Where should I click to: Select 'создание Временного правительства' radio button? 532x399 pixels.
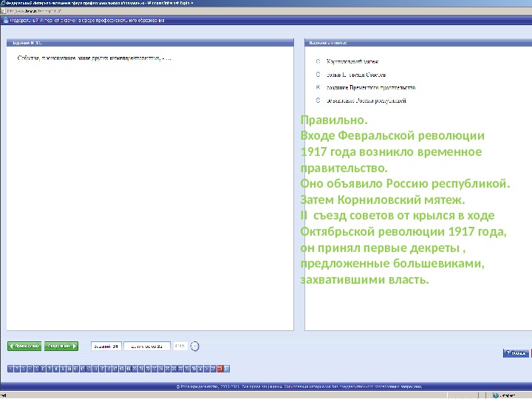(x=318, y=87)
